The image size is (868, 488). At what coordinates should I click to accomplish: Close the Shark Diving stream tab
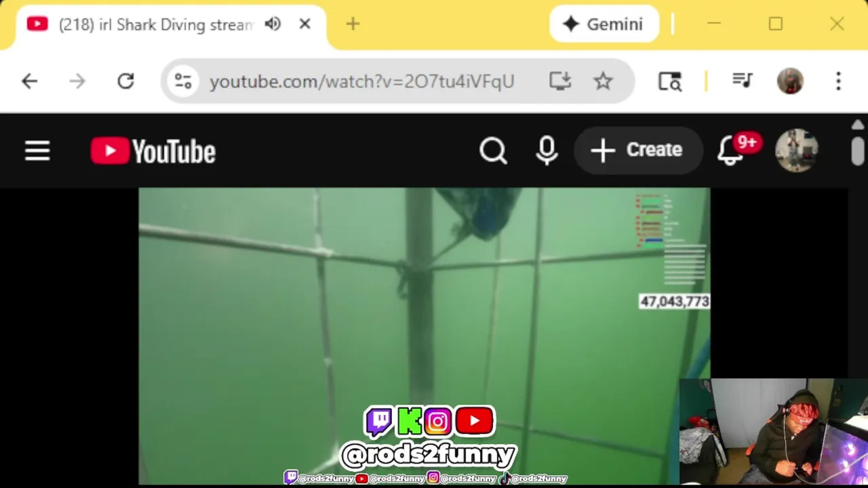304,24
